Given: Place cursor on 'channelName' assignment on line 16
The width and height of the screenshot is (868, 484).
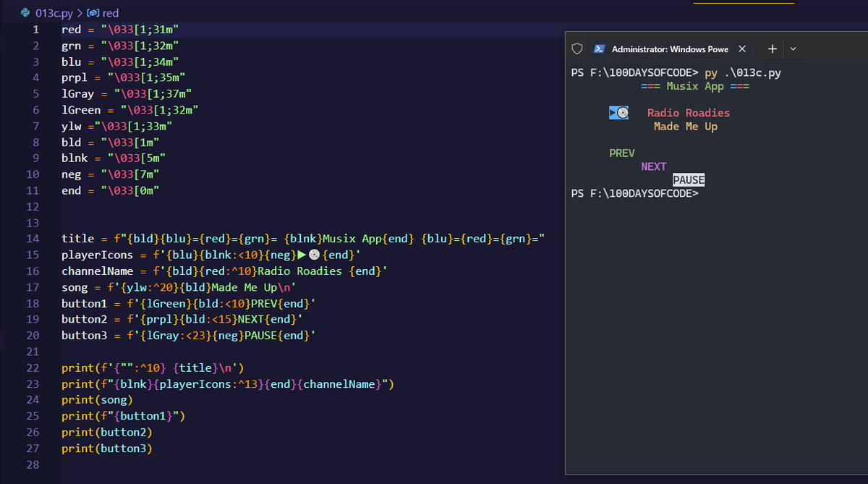Looking at the screenshot, I should (x=98, y=271).
